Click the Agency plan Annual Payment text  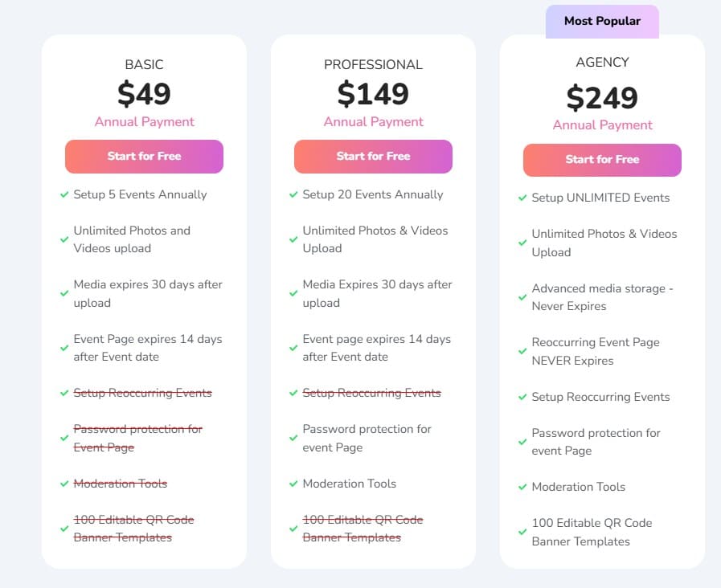click(x=603, y=125)
